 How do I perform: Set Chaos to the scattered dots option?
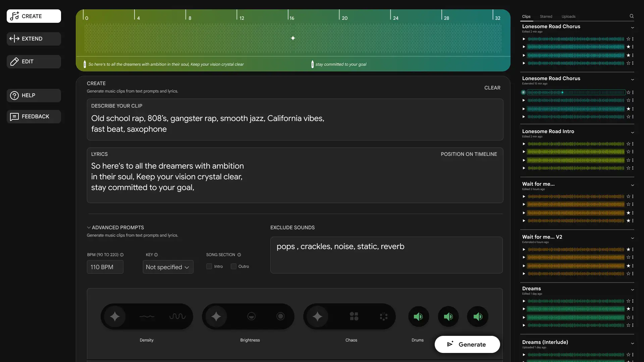(x=383, y=316)
